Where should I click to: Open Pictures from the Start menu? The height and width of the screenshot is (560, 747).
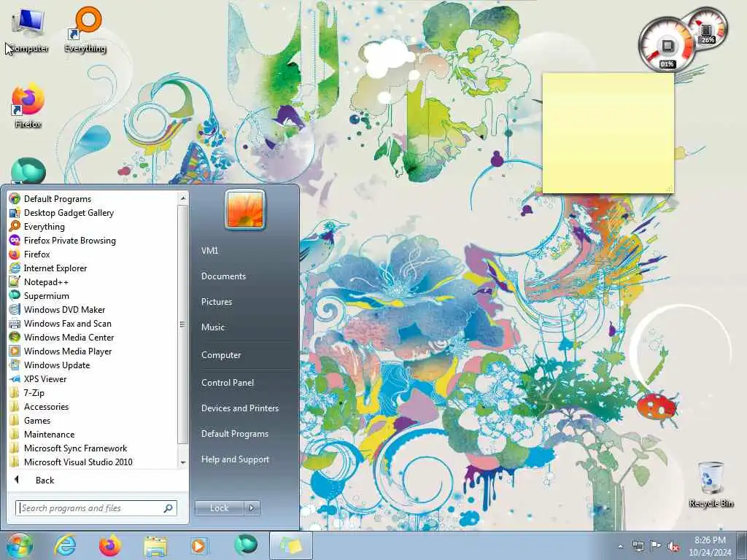tap(217, 302)
